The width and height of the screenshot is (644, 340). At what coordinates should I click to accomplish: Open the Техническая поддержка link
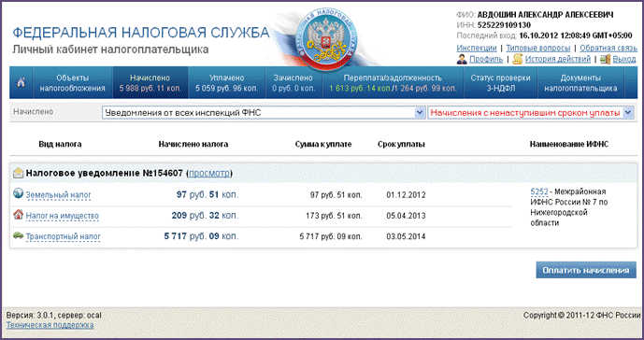50,325
